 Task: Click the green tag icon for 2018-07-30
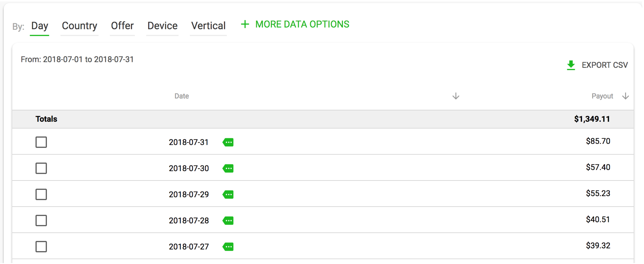(x=228, y=168)
